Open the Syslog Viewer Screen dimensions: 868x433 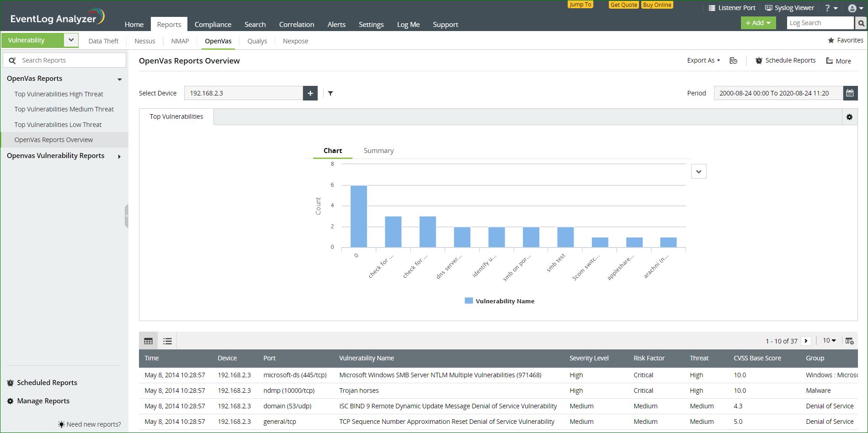(x=789, y=8)
